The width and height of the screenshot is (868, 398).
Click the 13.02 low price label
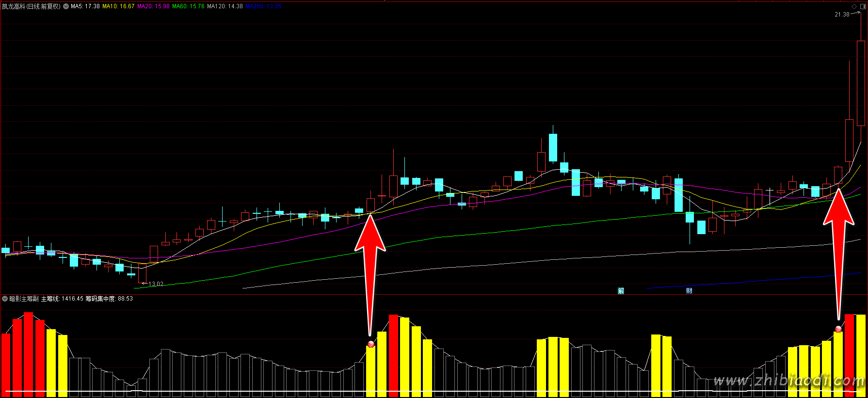click(x=156, y=284)
